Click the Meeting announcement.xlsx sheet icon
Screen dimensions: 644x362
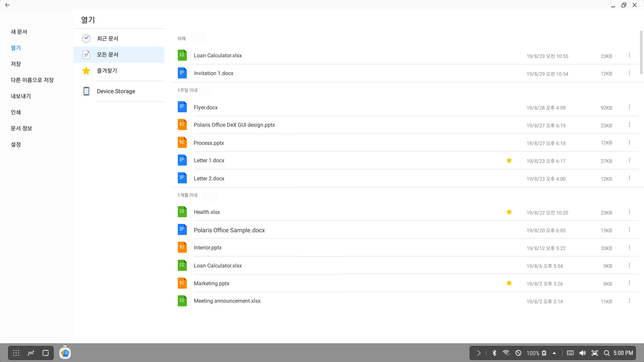click(x=182, y=301)
